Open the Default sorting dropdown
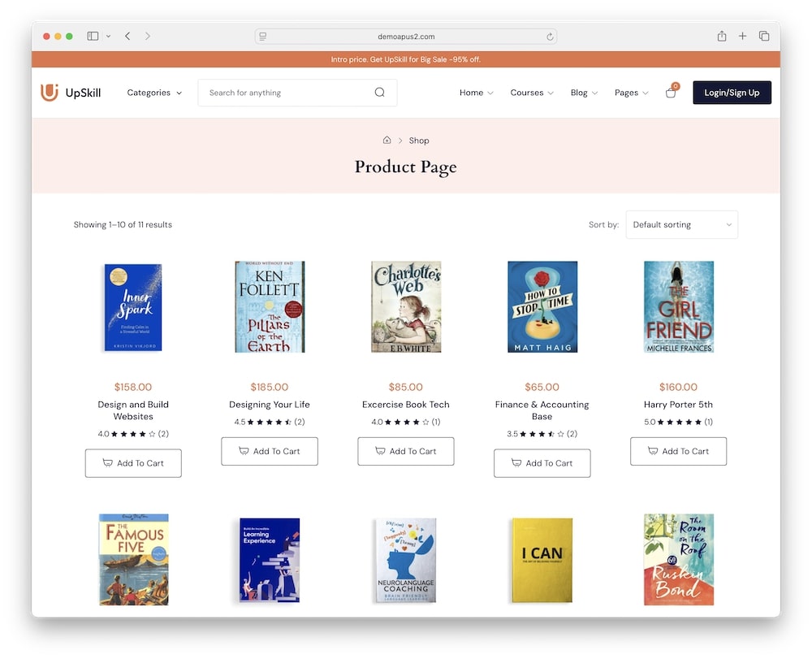 tap(681, 224)
